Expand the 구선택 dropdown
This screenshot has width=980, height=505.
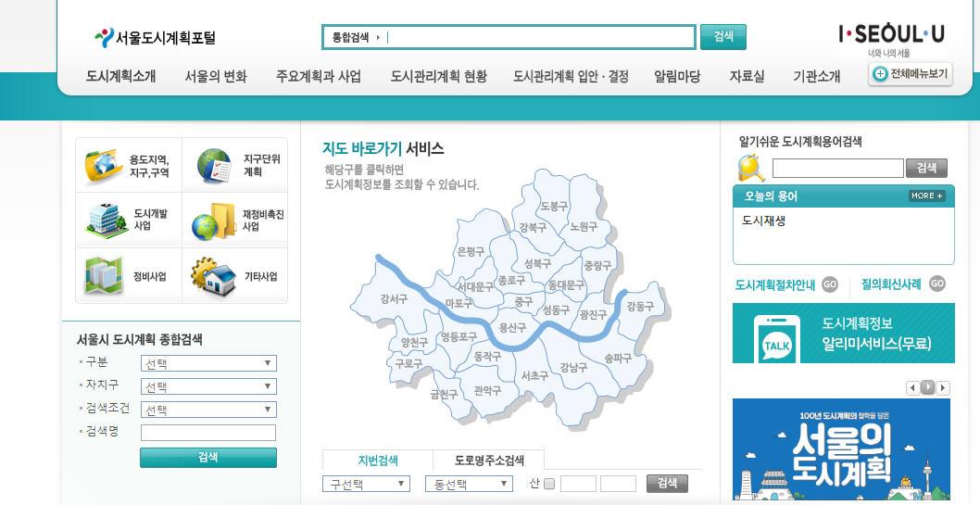(366, 484)
